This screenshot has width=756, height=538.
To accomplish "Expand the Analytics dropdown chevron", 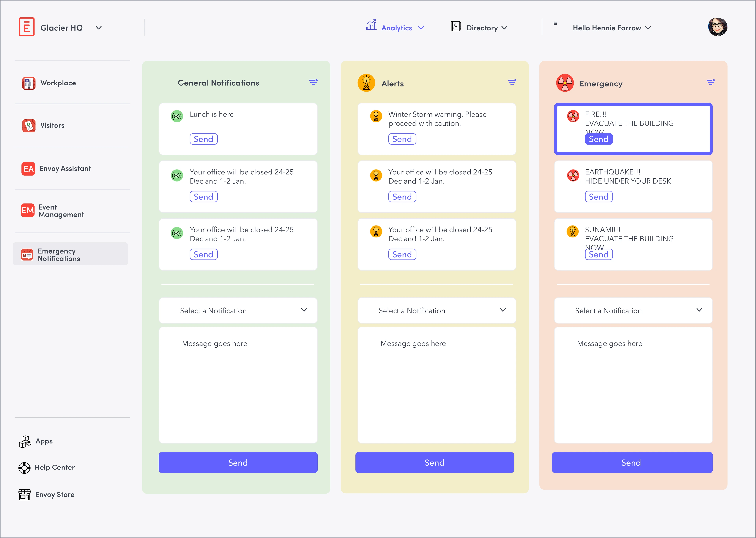I will pyautogui.click(x=421, y=28).
